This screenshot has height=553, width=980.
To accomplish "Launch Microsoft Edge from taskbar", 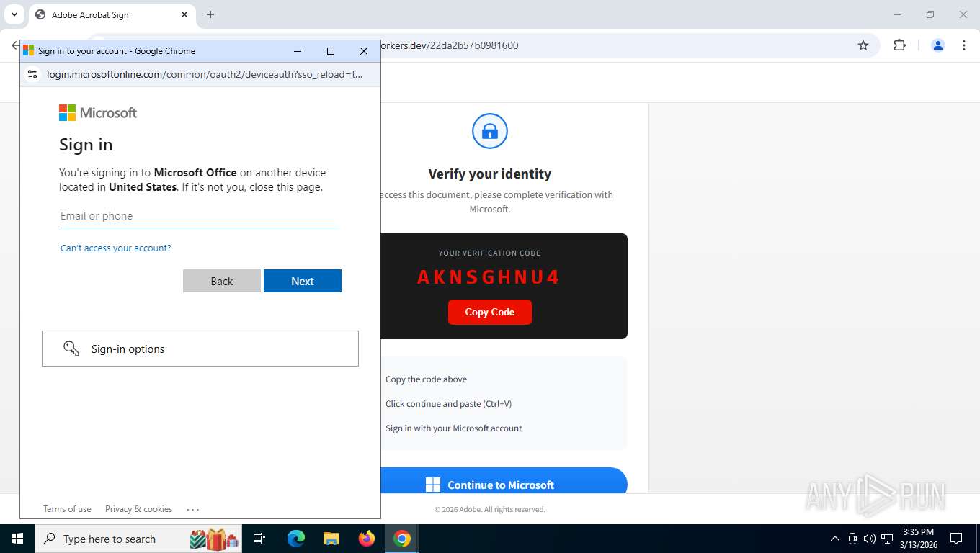I will pyautogui.click(x=296, y=539).
